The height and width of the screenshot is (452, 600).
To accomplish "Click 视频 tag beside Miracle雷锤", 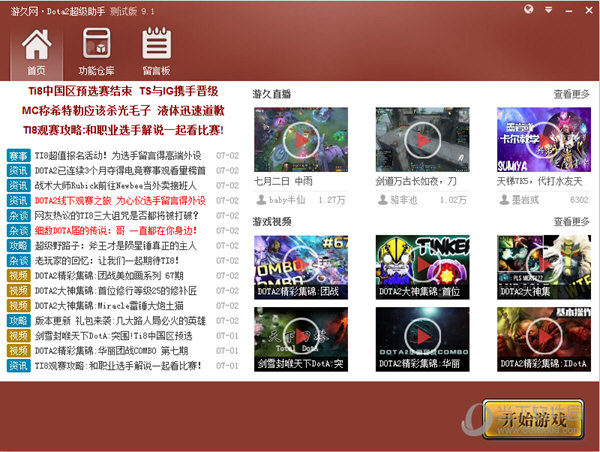I will tap(18, 306).
